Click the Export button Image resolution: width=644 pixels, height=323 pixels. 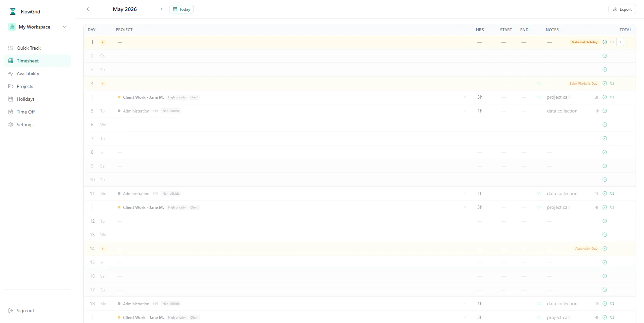[622, 9]
